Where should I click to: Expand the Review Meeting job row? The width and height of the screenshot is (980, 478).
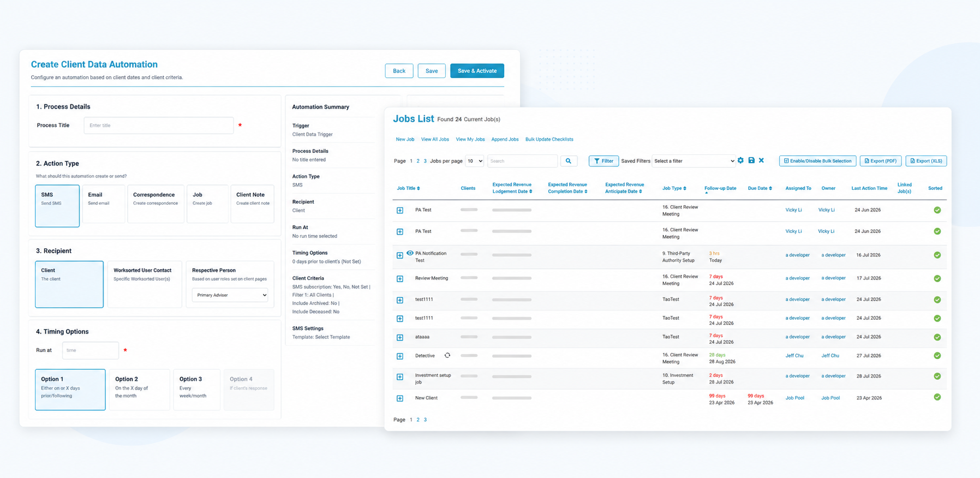click(400, 279)
